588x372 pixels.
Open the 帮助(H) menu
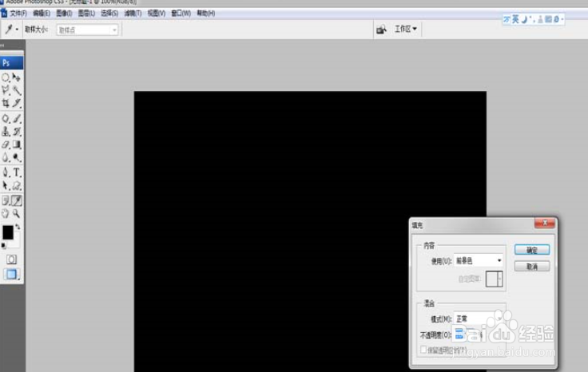[206, 14]
